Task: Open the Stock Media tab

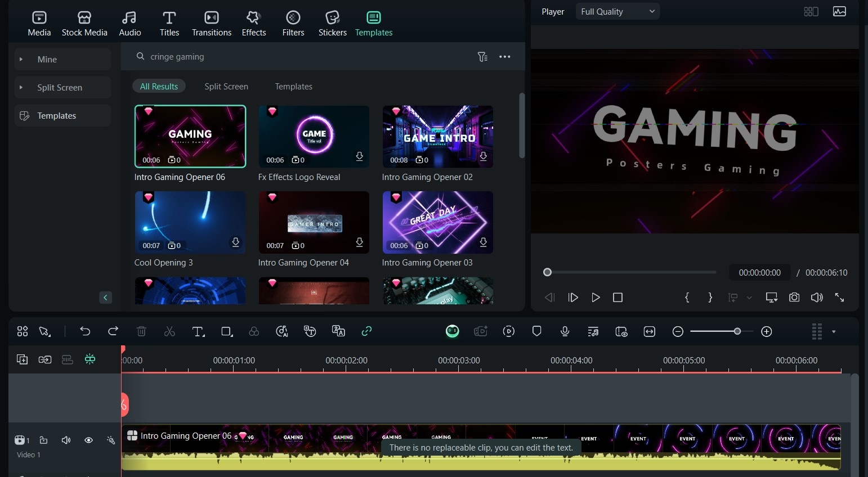Action: coord(84,24)
